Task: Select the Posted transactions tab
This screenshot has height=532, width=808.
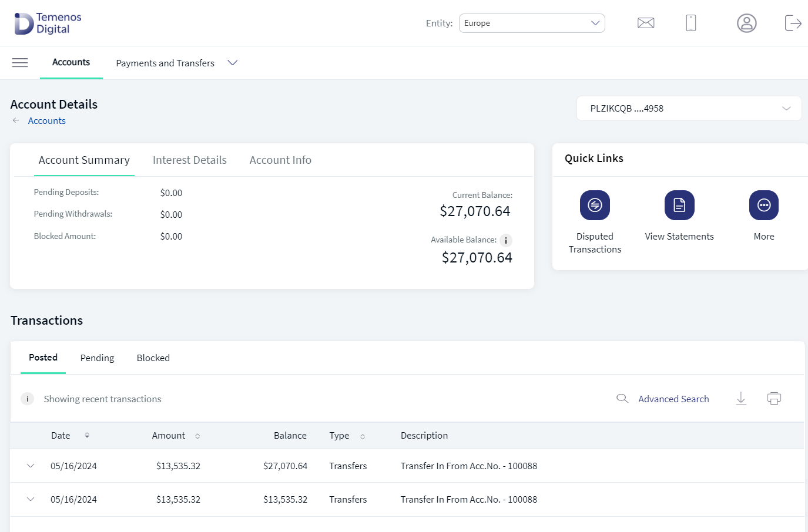Action: point(43,357)
